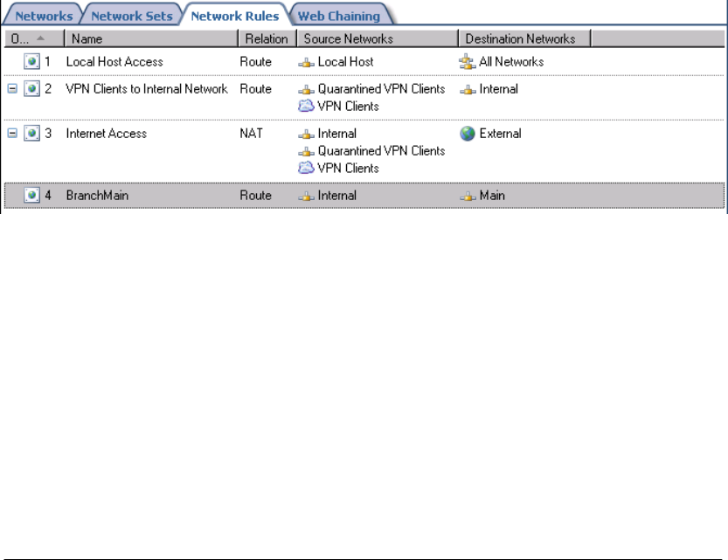Viewport: 728px width, 560px height.
Task: Select the Internet Access rule name
Action: [106, 134]
